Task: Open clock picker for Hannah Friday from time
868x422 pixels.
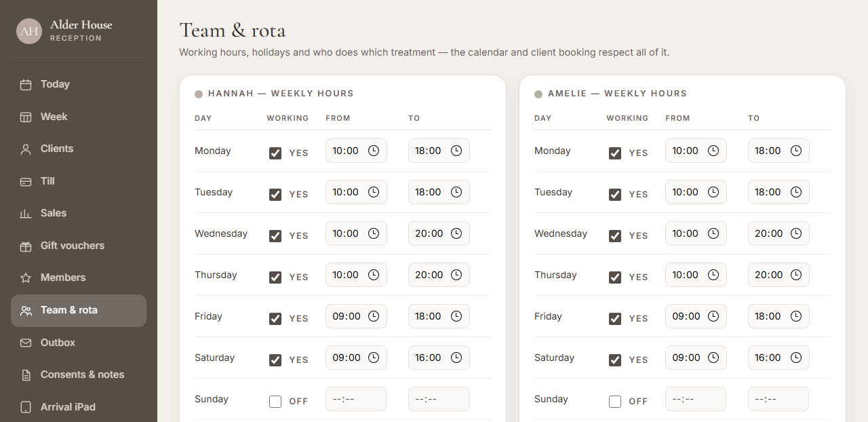Action: pyautogui.click(x=374, y=316)
